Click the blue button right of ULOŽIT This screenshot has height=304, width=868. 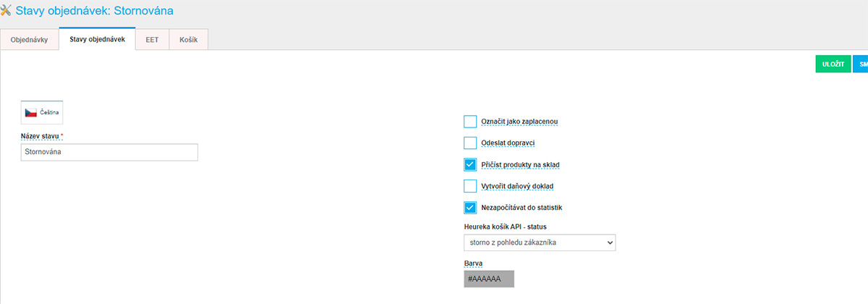tap(861, 64)
